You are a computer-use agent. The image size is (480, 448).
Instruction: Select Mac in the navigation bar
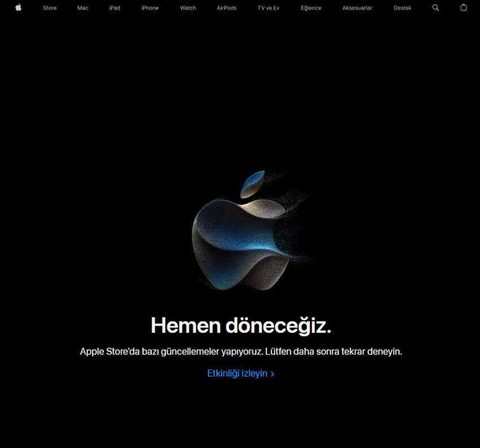tap(83, 8)
